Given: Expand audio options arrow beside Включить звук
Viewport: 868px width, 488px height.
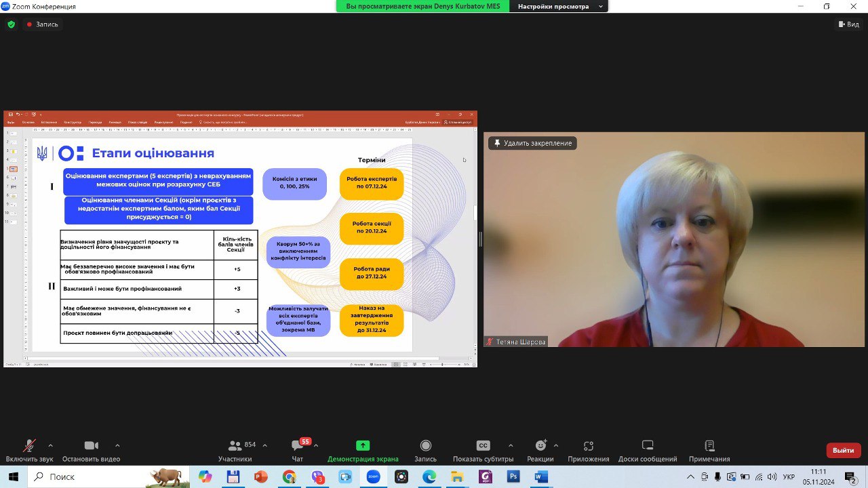Looking at the screenshot, I should pos(50,445).
